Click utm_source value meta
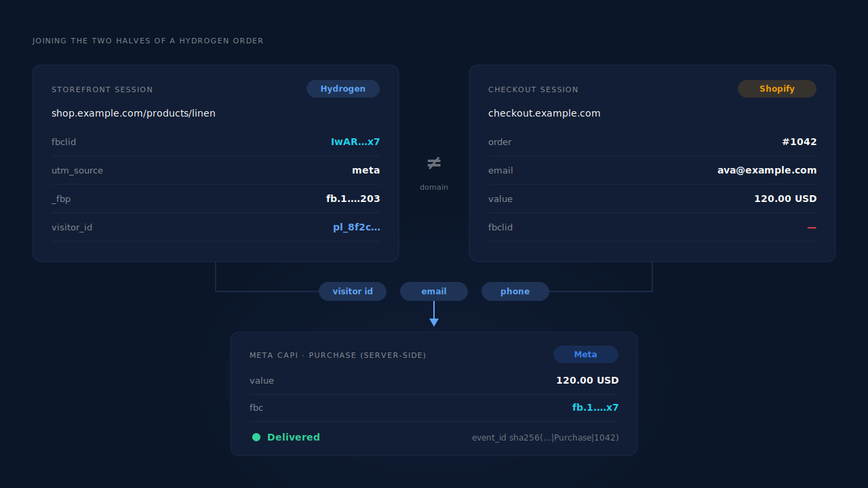 click(x=366, y=170)
